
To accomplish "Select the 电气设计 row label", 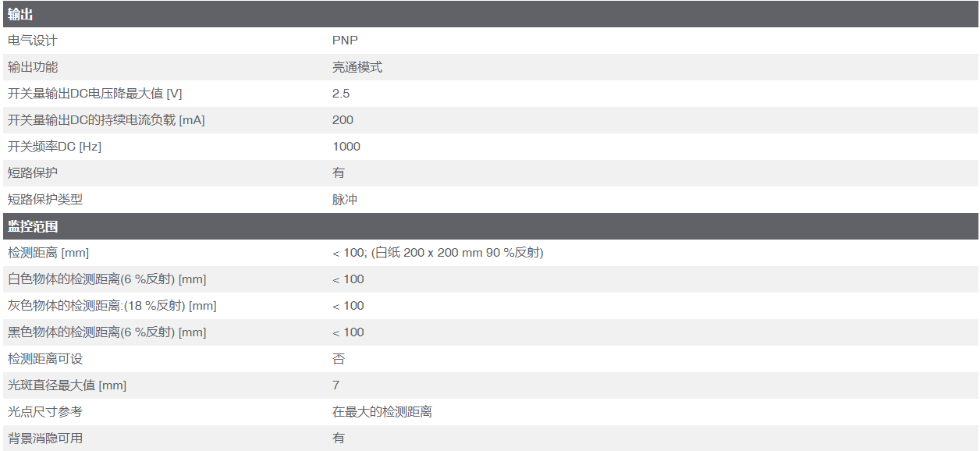I will coord(33,41).
